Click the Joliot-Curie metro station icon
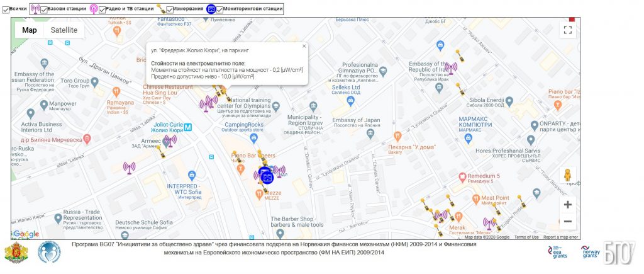The image size is (644, 274). [187, 127]
